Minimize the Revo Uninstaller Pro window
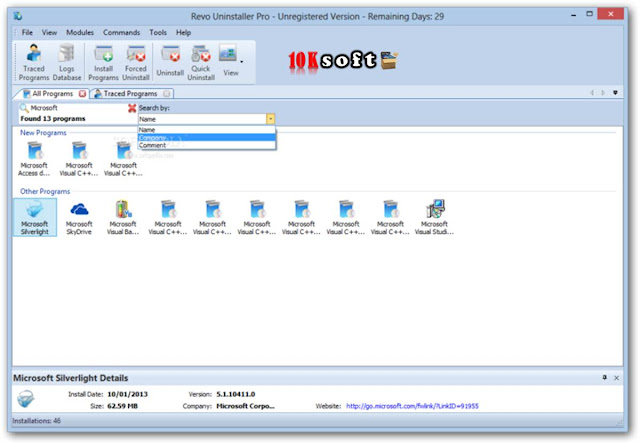This screenshot has width=640, height=444. (573, 15)
